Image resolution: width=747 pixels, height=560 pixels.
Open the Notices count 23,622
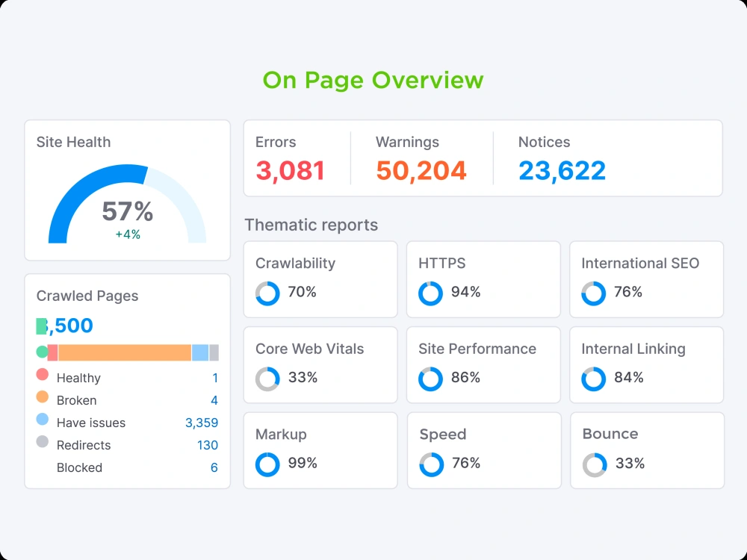tap(562, 170)
